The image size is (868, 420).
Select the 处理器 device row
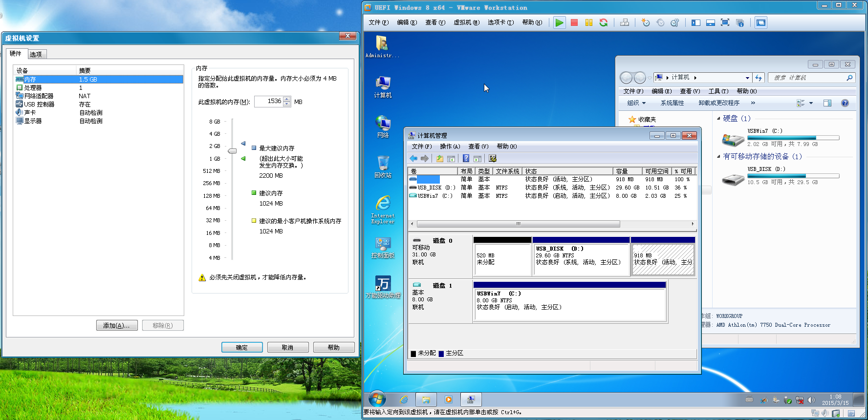coord(99,88)
